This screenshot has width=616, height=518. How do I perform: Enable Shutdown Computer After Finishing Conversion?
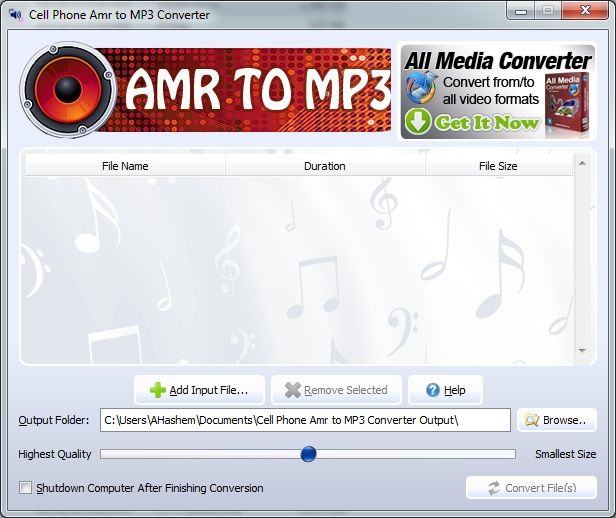point(26,488)
